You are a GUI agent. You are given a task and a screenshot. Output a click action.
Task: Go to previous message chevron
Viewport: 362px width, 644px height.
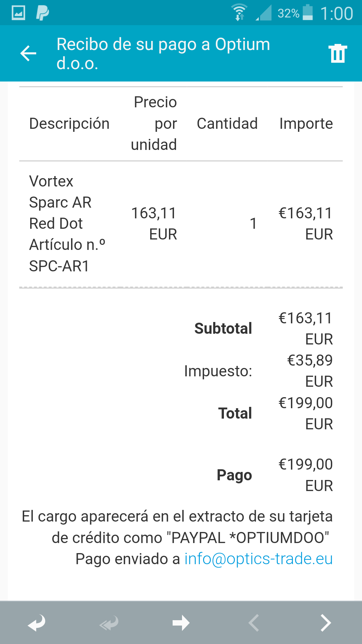254,623
